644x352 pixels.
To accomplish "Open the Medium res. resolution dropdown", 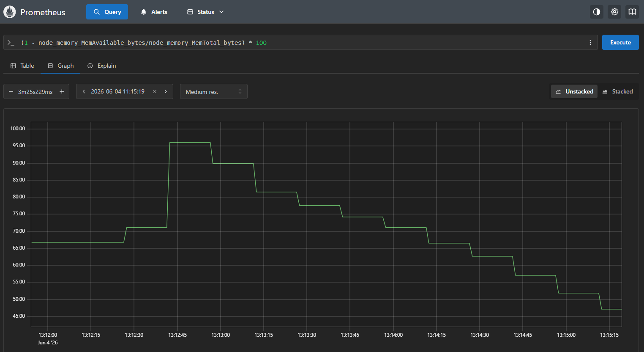I will (x=214, y=91).
